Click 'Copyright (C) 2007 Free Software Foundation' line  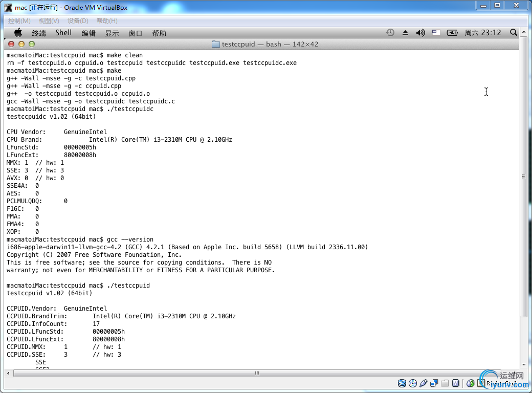click(94, 254)
